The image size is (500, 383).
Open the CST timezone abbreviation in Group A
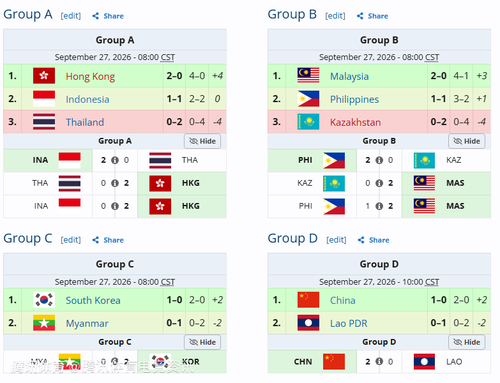tap(168, 57)
